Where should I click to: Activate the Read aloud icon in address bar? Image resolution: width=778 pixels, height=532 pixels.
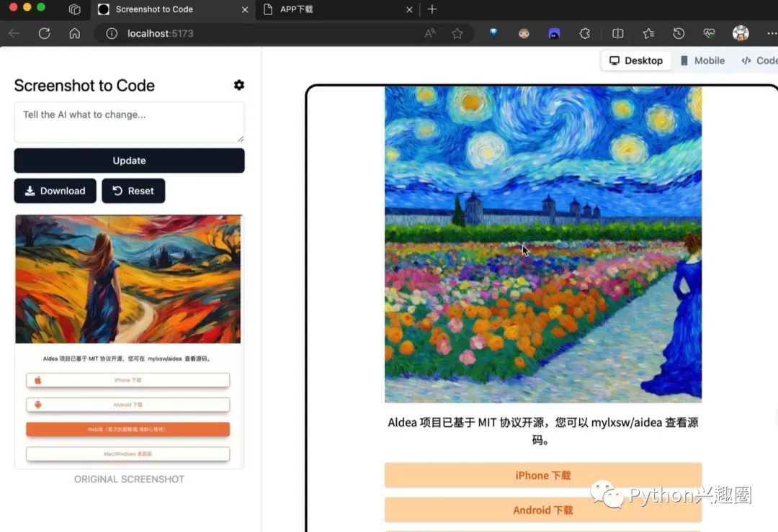pos(429,33)
